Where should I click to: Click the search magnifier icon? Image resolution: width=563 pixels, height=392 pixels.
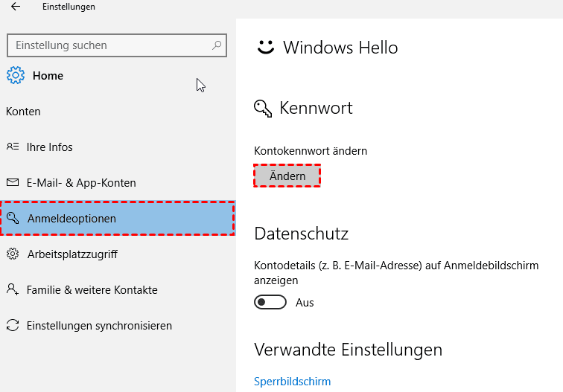click(x=217, y=45)
